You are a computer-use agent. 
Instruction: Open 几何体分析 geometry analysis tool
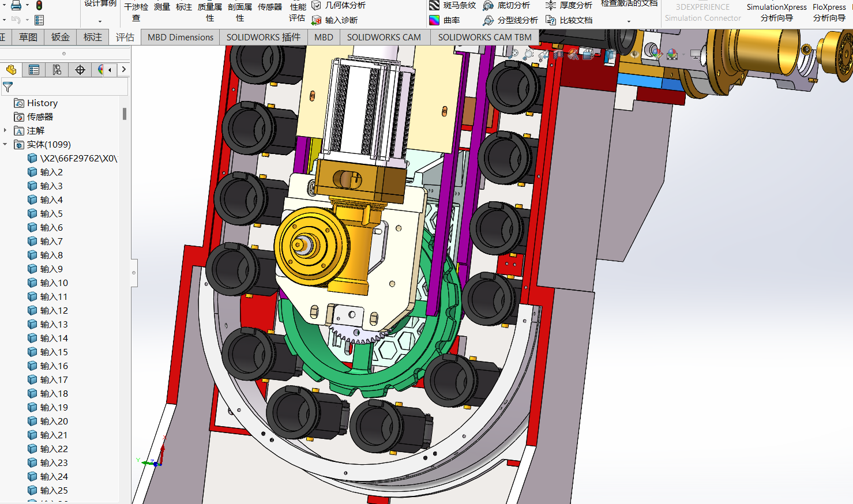(339, 5)
